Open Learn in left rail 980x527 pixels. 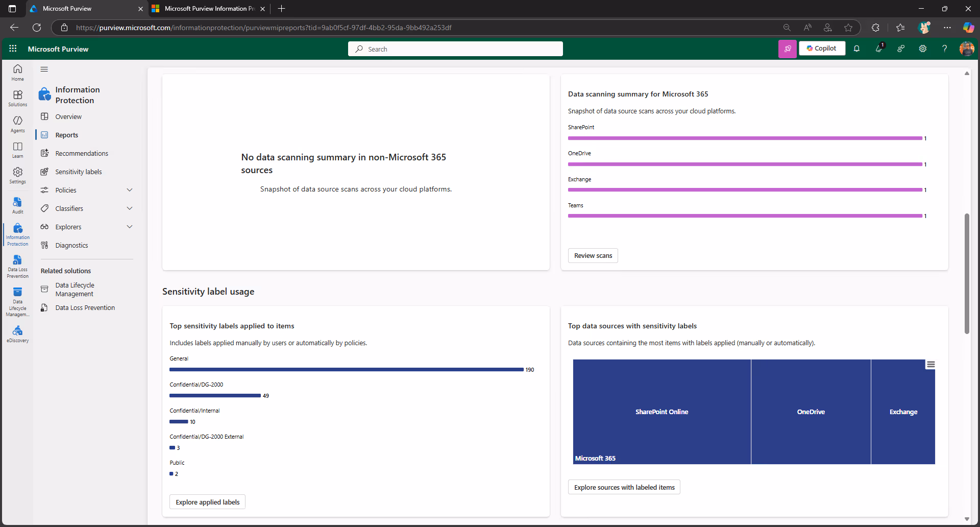[18, 150]
